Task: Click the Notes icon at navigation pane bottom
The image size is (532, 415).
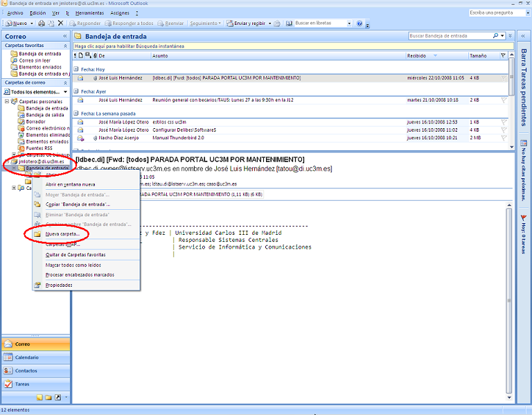Action: click(39, 398)
